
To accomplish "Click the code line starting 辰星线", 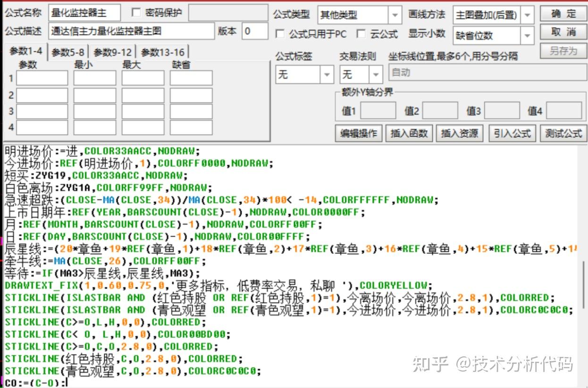I will (x=291, y=249).
